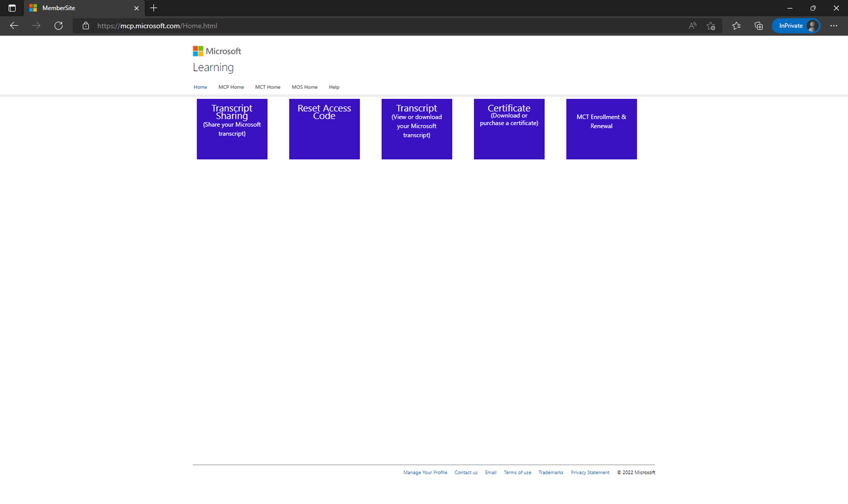Open tab actions menu icon

12,8
